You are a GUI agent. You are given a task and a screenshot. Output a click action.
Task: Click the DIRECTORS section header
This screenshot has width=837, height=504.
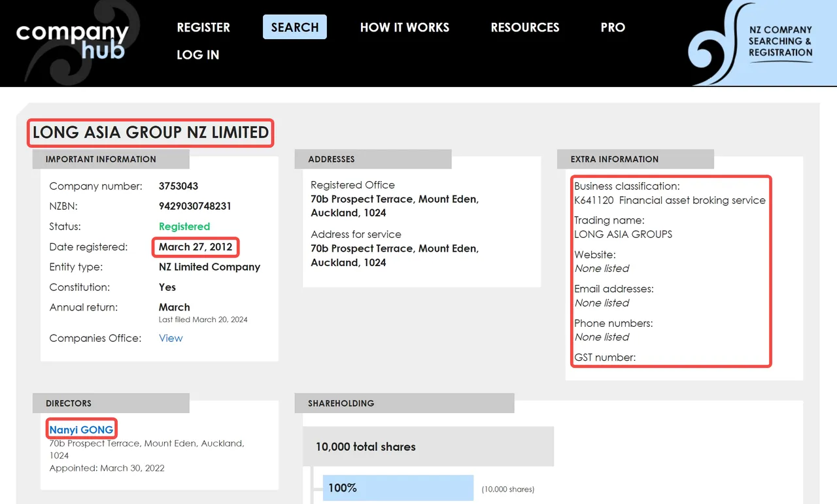click(111, 403)
